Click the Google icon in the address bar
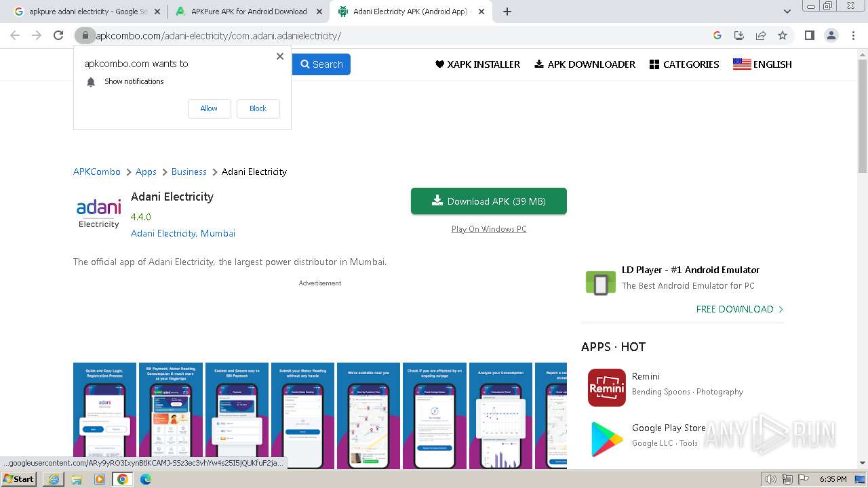The image size is (868, 488). coord(717,35)
